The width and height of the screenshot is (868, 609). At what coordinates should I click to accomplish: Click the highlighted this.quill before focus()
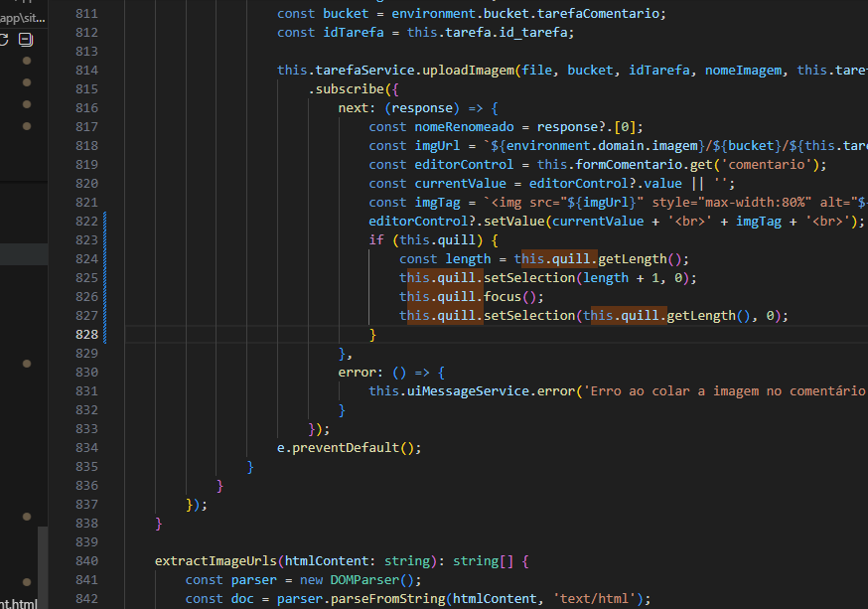point(441,297)
